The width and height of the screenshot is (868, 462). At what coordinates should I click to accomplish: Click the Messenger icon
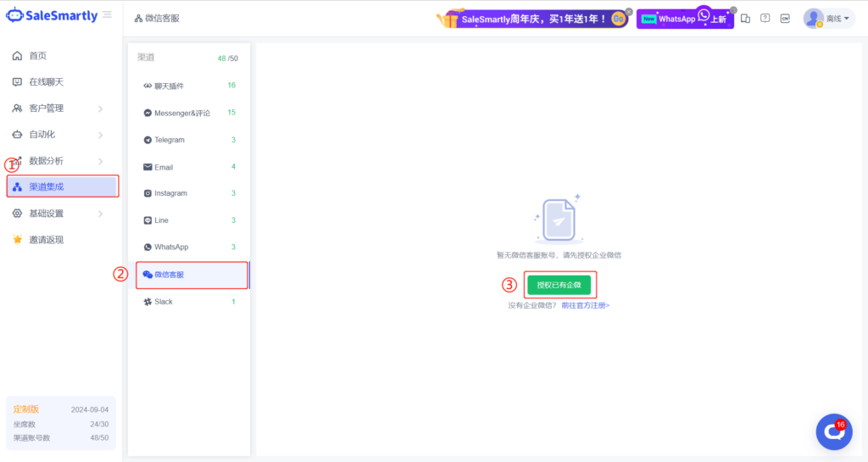(x=147, y=113)
